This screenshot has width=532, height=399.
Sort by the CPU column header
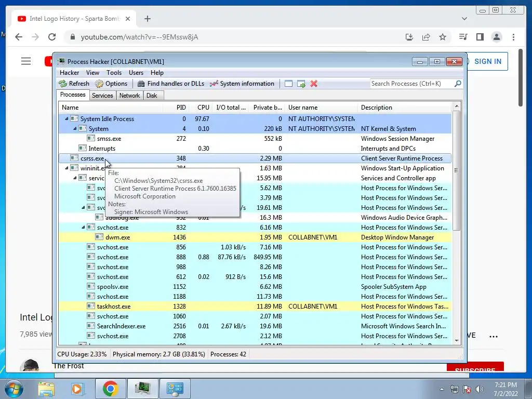[201, 108]
